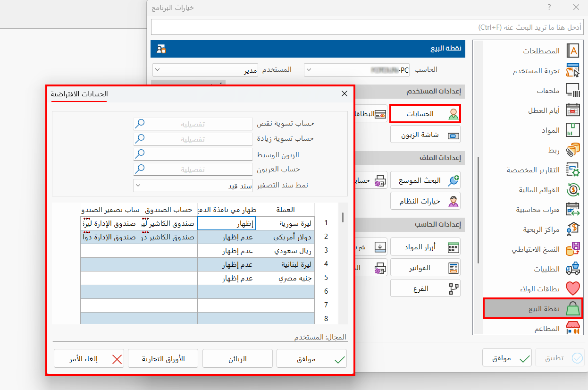Viewport: 588px width, 390px height.
Task: Open the المستخدم dropdown showing مدير
Action: [x=205, y=69]
